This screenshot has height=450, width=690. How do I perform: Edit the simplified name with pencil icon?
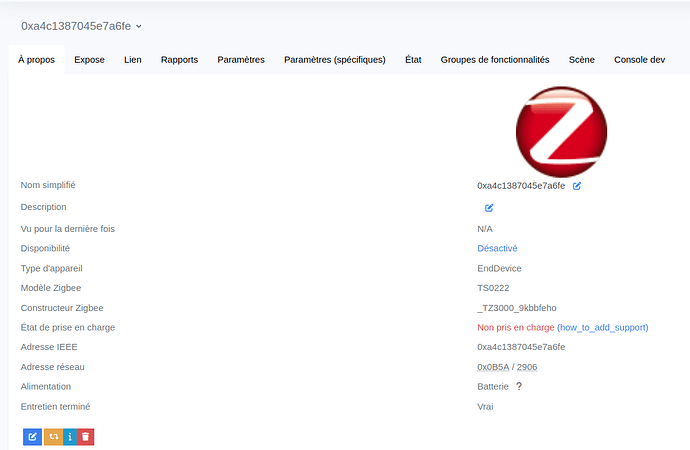click(x=576, y=186)
